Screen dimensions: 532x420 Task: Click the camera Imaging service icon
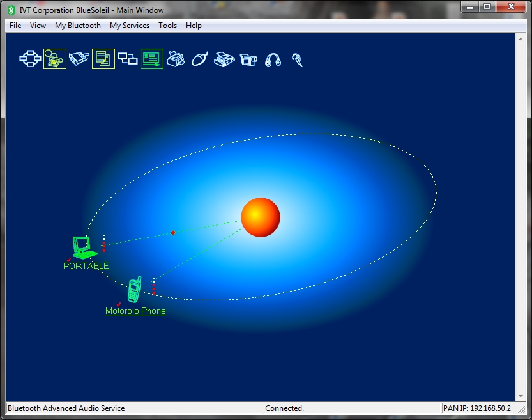coord(248,59)
